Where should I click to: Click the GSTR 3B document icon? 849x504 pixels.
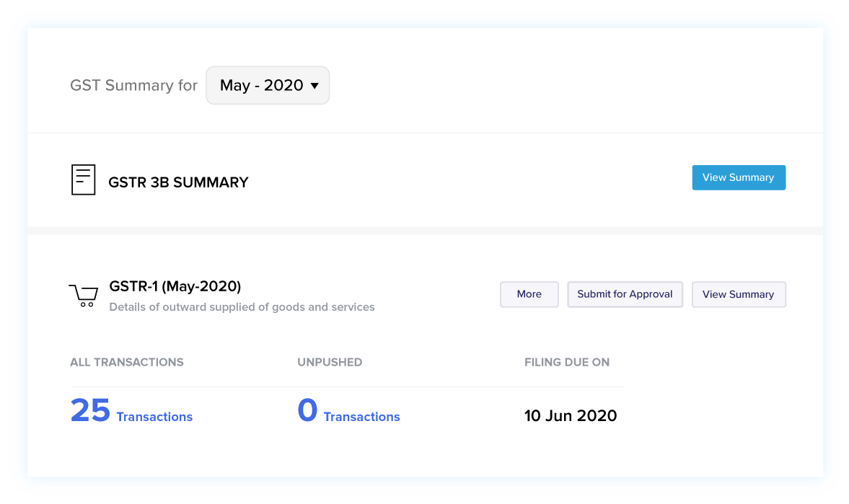tap(84, 180)
